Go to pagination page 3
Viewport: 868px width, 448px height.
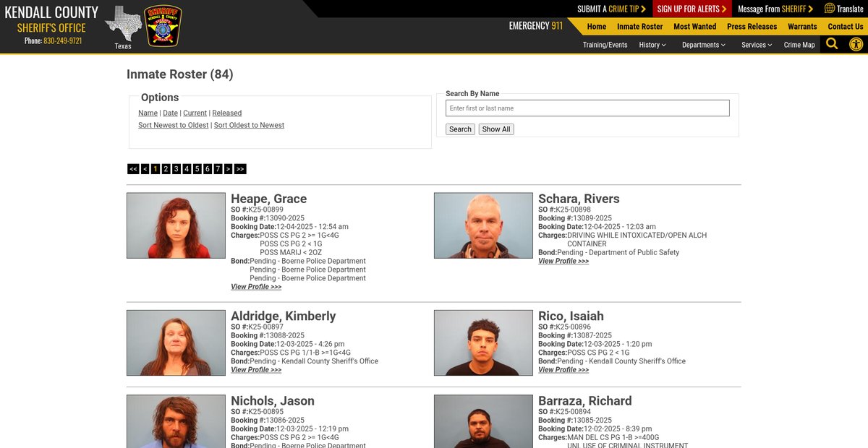(176, 169)
